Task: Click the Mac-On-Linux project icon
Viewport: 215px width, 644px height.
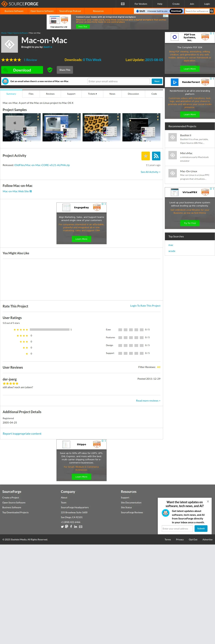Action: click(x=172, y=173)
